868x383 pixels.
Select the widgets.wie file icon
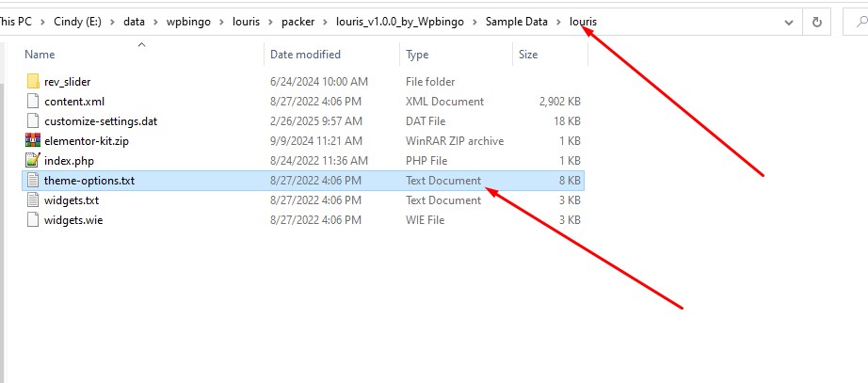click(33, 220)
